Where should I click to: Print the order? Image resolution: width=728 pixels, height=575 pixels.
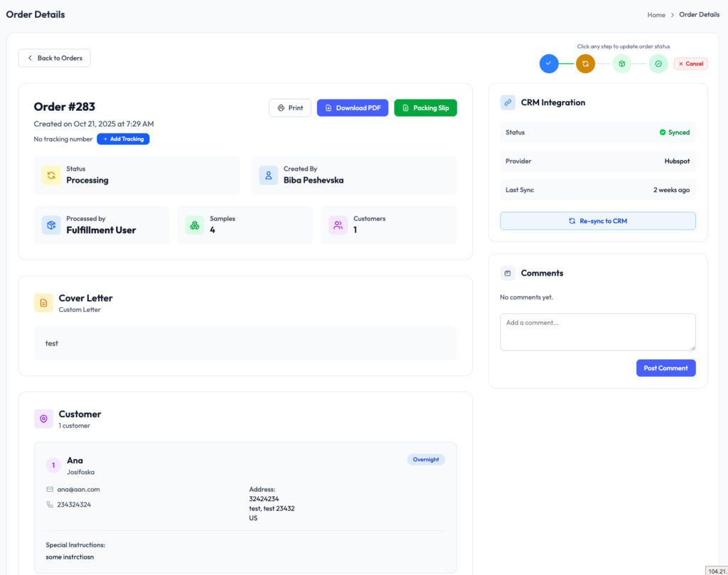pyautogui.click(x=290, y=108)
